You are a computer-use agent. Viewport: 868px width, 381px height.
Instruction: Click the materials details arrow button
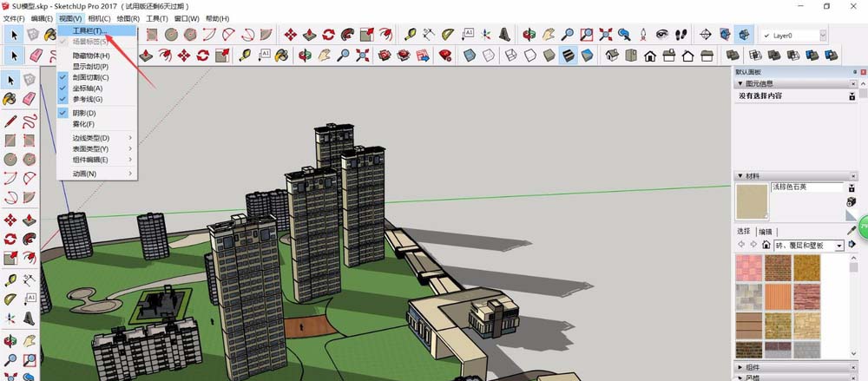pyautogui.click(x=852, y=245)
